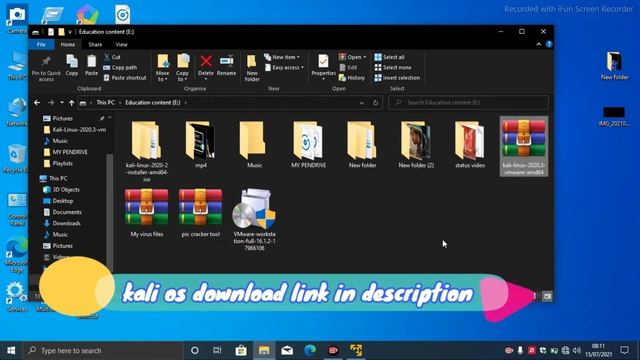This screenshot has width=640, height=360.
Task: Select the status video folder
Action: pyautogui.click(x=470, y=145)
